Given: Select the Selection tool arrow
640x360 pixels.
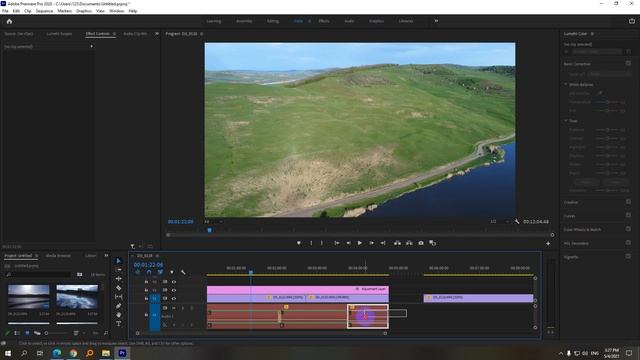Looking at the screenshot, I should tap(118, 261).
